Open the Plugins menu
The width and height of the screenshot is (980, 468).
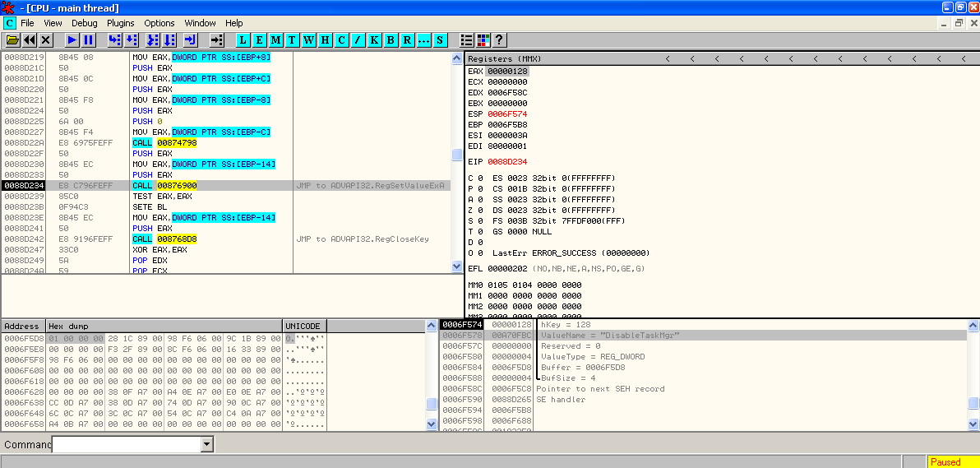point(121,23)
